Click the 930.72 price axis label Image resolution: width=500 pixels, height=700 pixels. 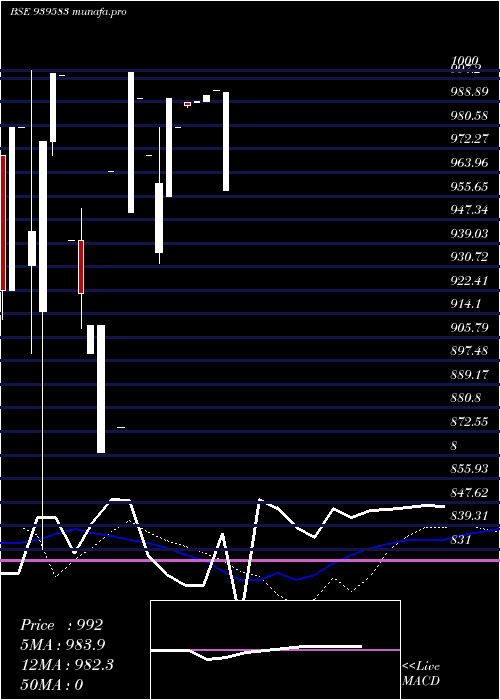point(469,257)
